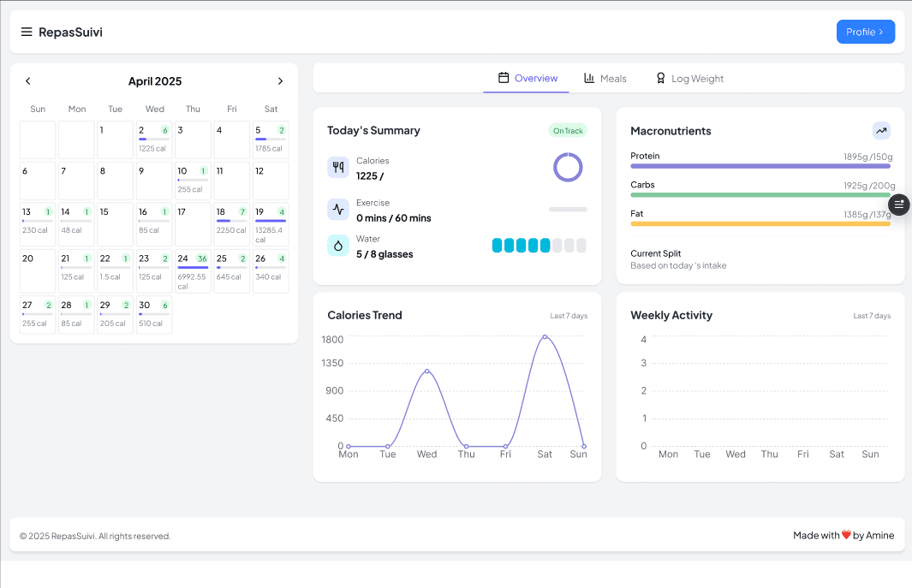Click the Exercise activity pulse icon
Image resolution: width=912 pixels, height=588 pixels.
click(x=338, y=210)
